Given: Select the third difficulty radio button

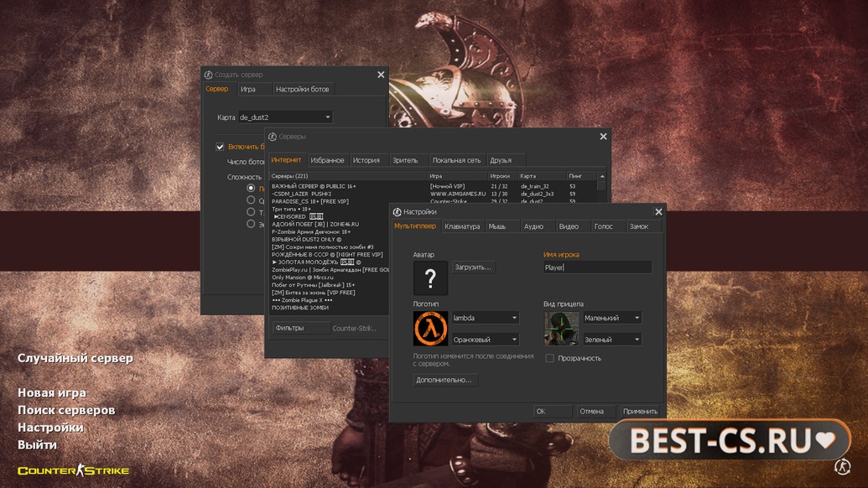Looking at the screenshot, I should coord(251,212).
